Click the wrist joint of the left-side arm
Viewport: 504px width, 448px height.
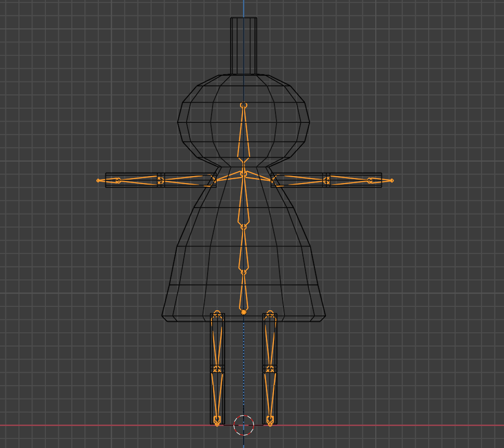click(x=118, y=181)
